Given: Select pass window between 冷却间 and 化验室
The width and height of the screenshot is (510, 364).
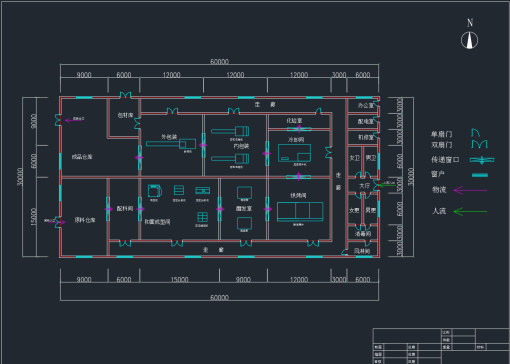Looking at the screenshot, I should coord(299,129).
